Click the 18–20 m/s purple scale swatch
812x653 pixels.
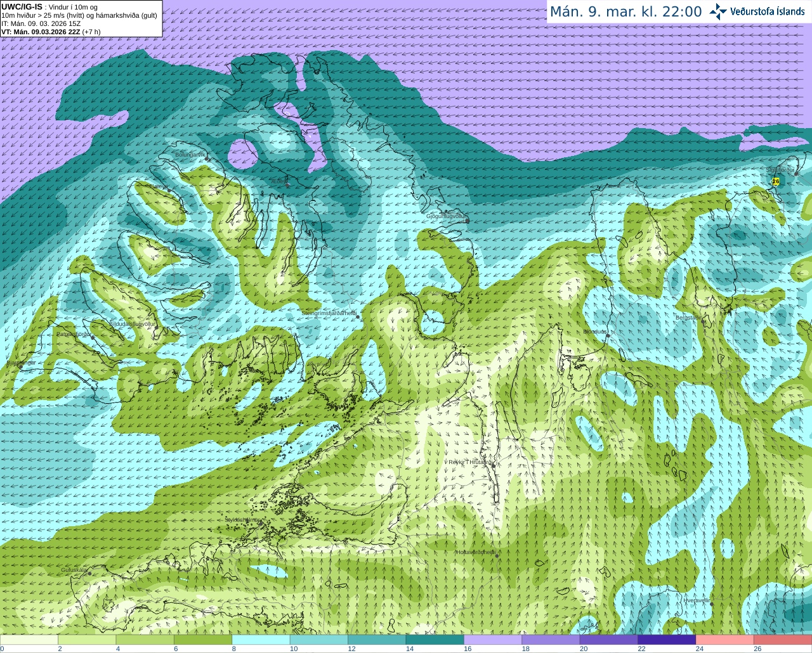551,640
